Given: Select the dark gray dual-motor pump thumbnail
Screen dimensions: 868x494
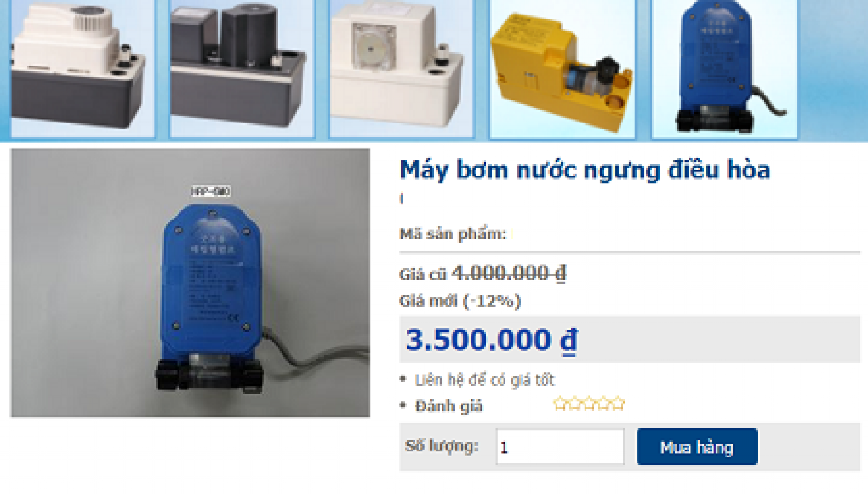Looking at the screenshot, I should [241, 68].
